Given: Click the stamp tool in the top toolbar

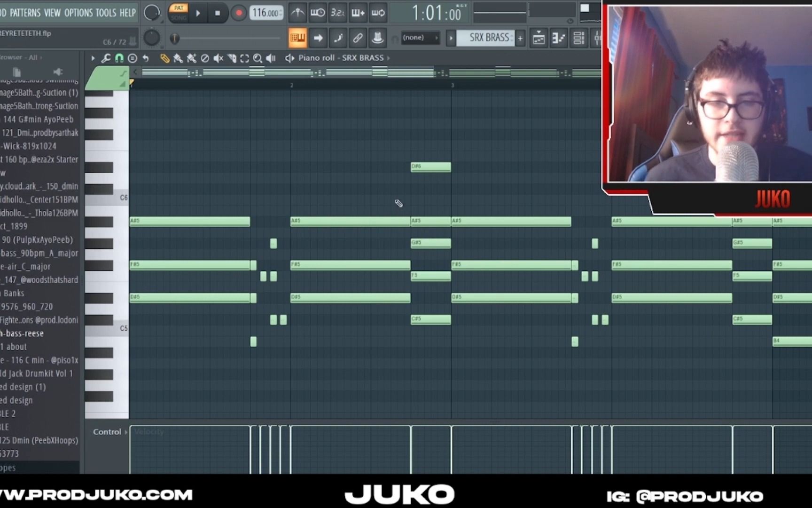Looking at the screenshot, I should (x=377, y=38).
